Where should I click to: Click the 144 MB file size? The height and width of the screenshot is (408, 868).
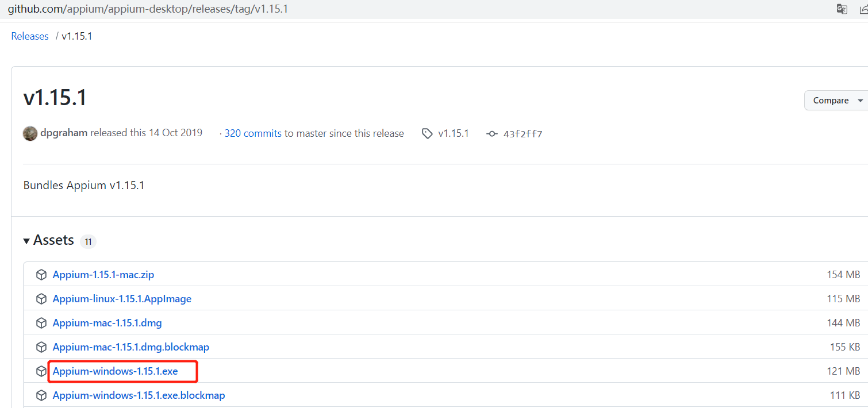click(x=843, y=323)
